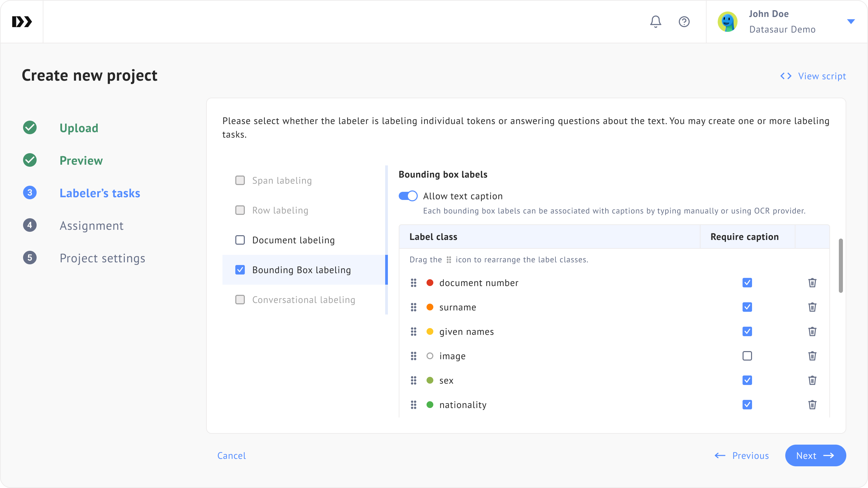
Task: Change the red color dot of document number
Action: tap(430, 283)
